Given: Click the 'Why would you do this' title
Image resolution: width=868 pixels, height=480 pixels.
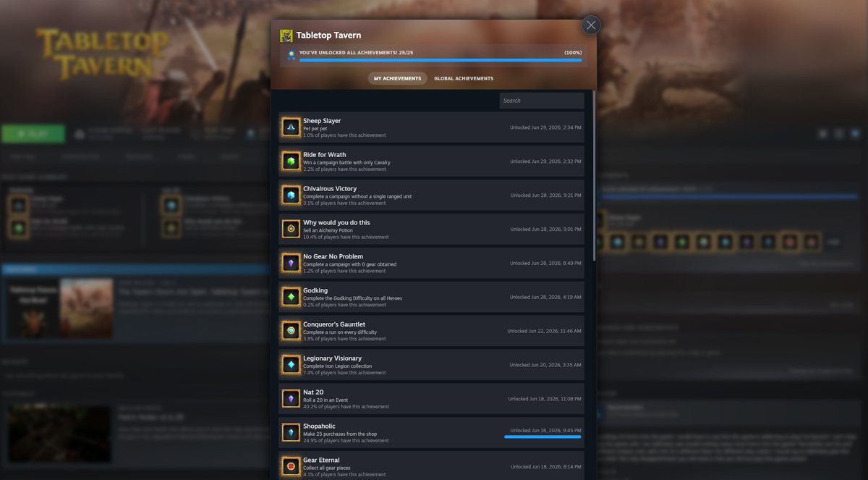Looking at the screenshot, I should [336, 223].
